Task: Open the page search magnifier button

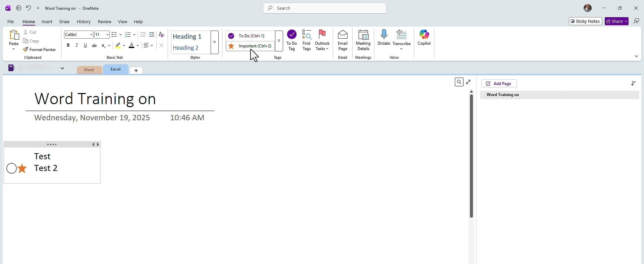Action: pyautogui.click(x=459, y=82)
